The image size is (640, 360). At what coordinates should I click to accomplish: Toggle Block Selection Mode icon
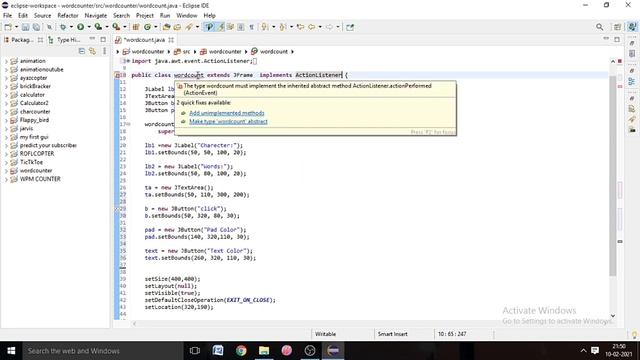click(241, 27)
